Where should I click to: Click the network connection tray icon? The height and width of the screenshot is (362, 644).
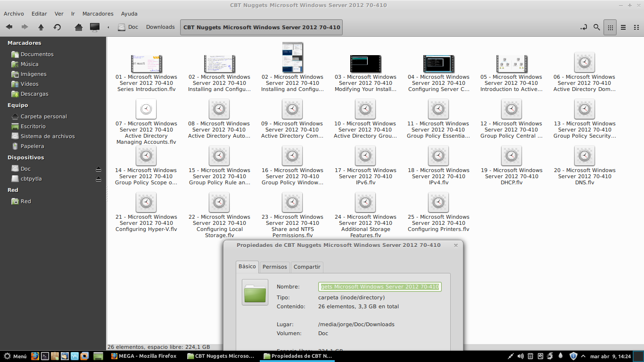511,356
